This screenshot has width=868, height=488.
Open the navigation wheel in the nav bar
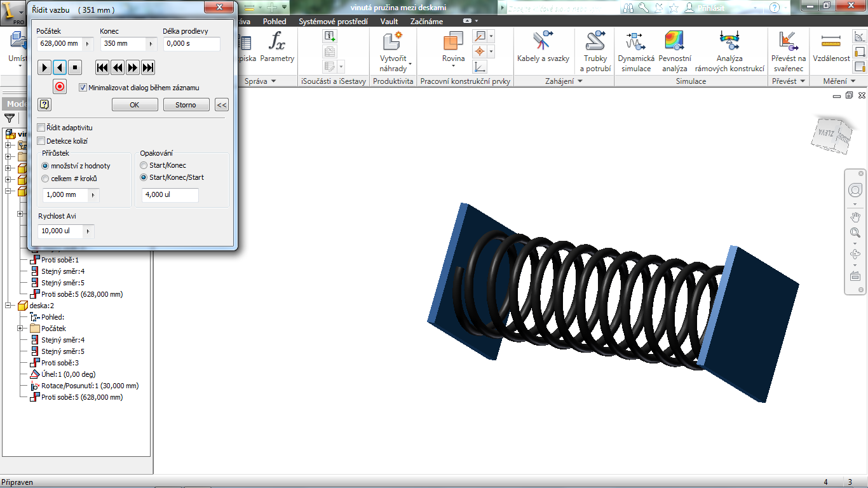(x=855, y=190)
